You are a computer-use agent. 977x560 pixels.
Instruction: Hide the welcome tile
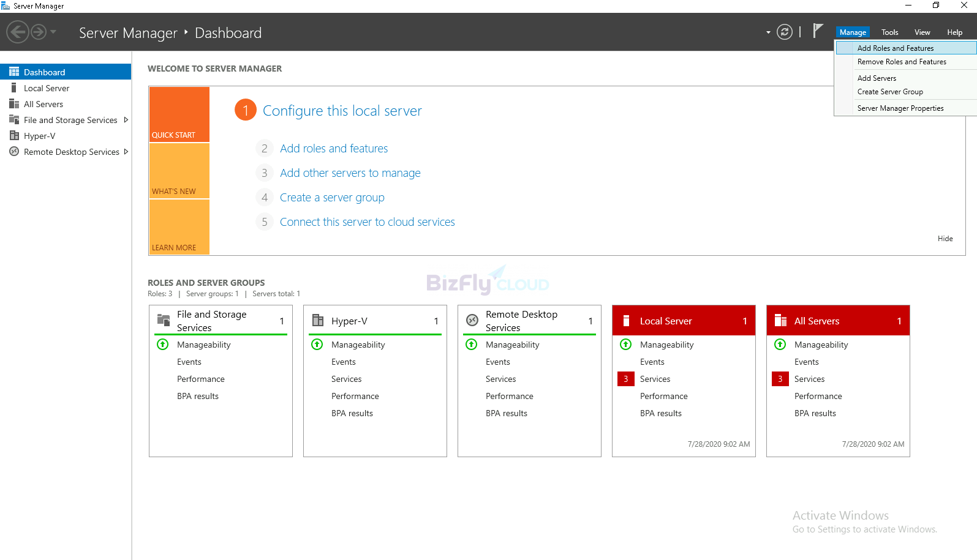pos(945,239)
